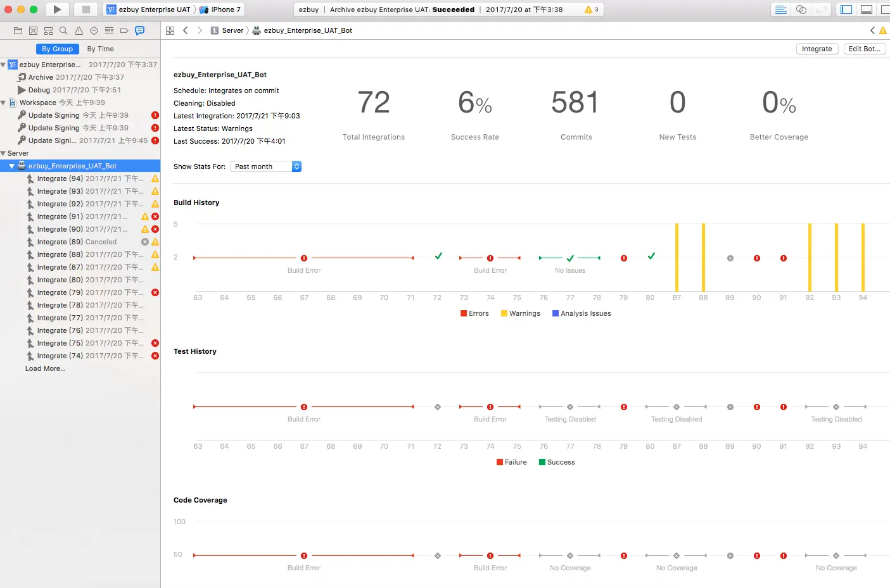Collapse the Server group
The width and height of the screenshot is (890, 588).
(x=3, y=153)
